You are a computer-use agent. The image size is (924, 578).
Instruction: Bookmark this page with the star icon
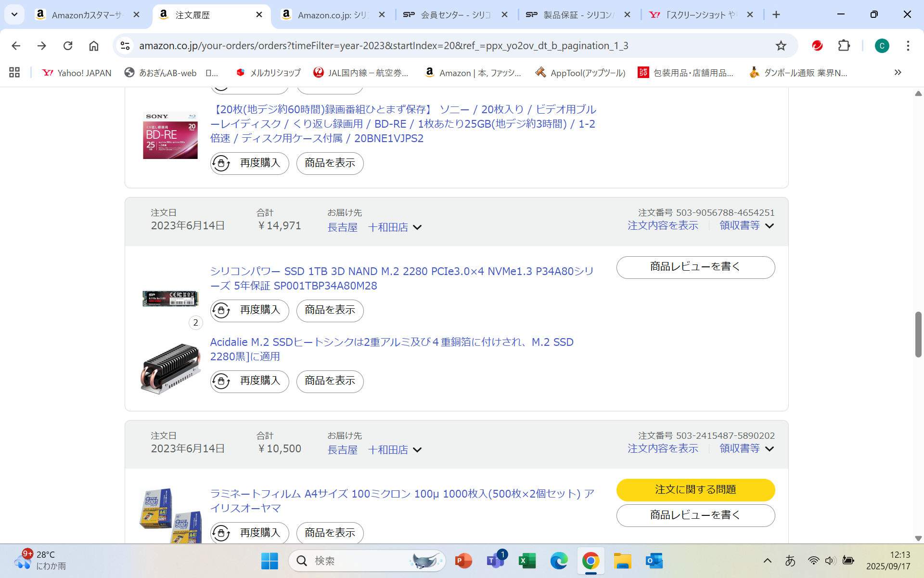tap(781, 46)
